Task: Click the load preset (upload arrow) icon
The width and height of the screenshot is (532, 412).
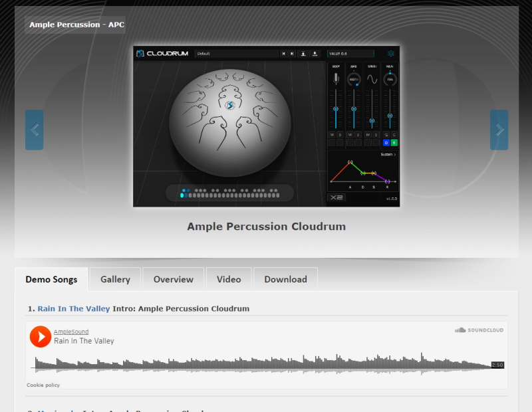Action: (x=303, y=54)
